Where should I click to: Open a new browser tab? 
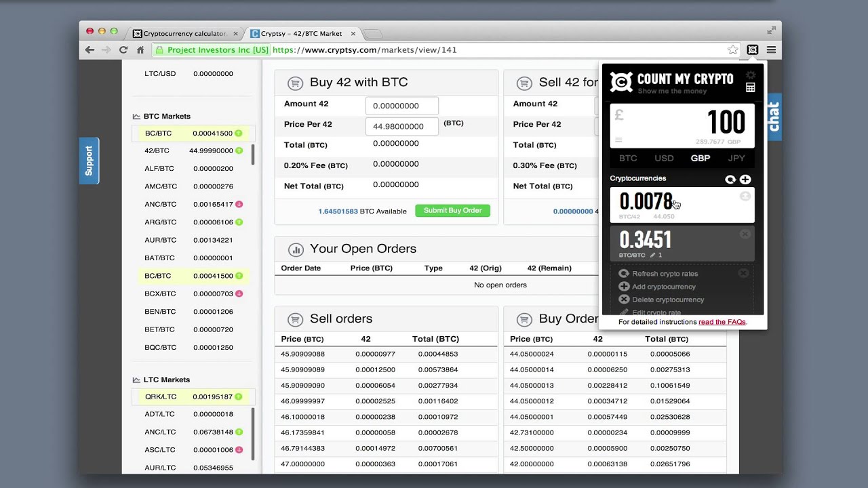tap(373, 33)
